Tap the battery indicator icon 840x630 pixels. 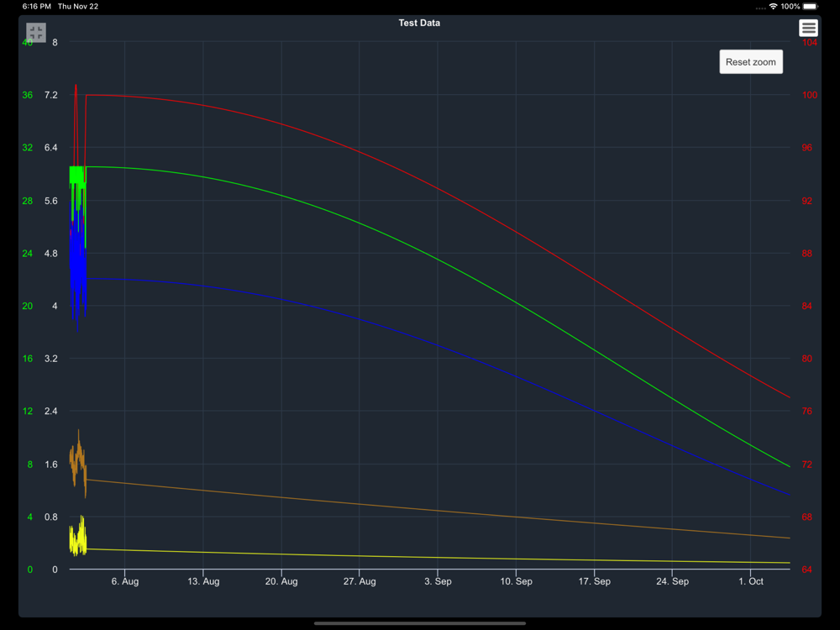click(x=810, y=7)
